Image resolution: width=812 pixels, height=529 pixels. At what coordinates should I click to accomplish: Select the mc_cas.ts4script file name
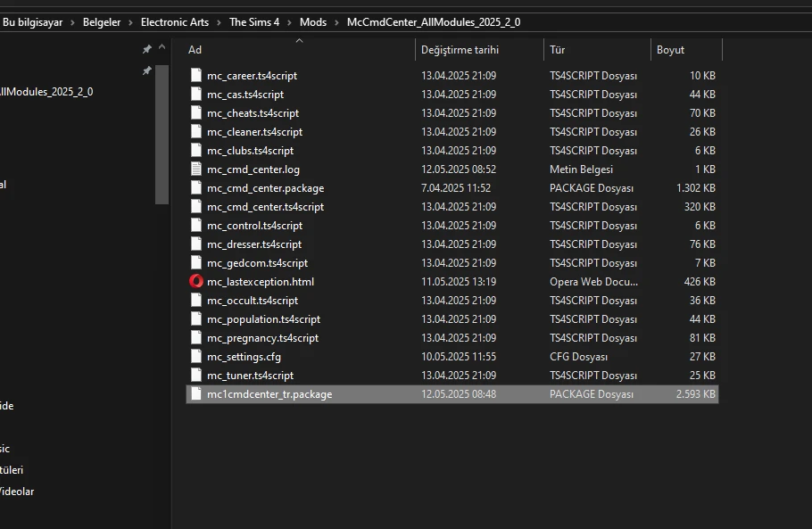point(245,95)
